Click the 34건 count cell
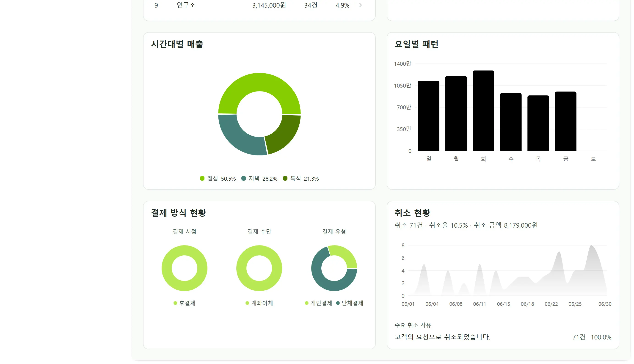Screen dimensions: 634x364 [311, 5]
